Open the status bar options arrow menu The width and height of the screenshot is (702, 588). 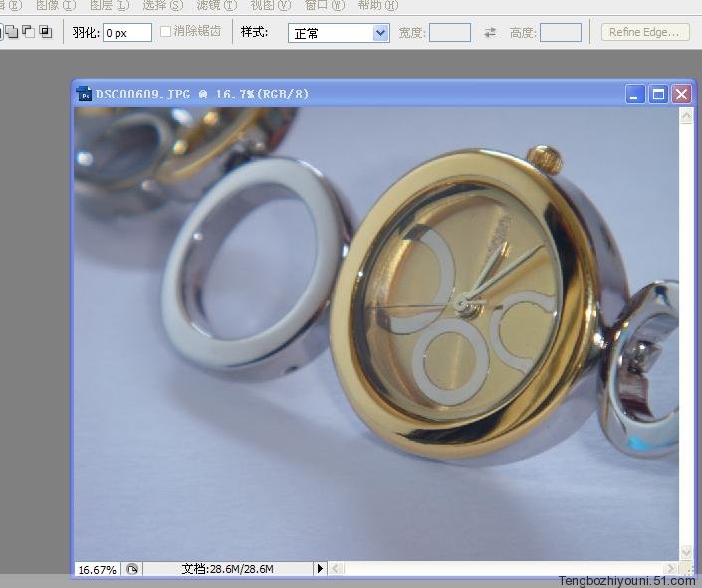(x=320, y=569)
